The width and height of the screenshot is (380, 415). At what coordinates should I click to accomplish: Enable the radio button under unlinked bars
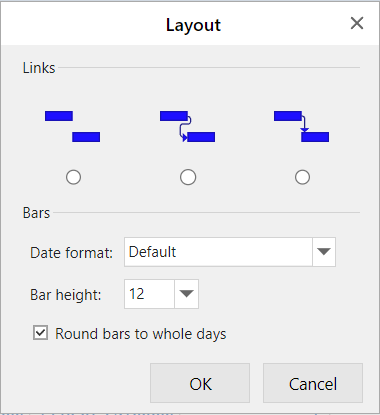point(73,177)
